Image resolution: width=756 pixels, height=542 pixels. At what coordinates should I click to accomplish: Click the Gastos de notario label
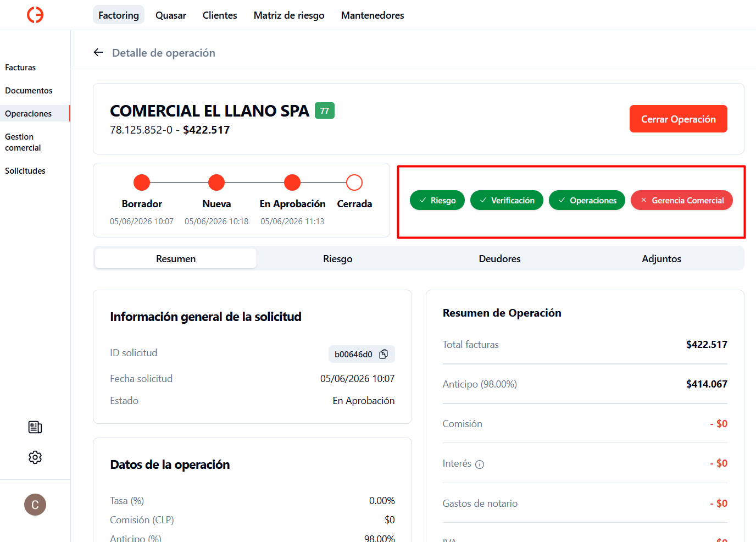(x=480, y=504)
